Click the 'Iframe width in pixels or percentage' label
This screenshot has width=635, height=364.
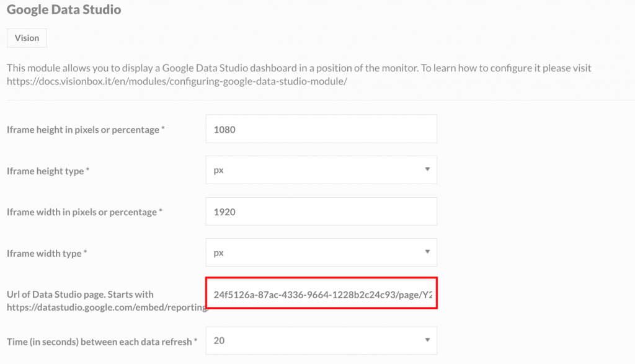click(84, 212)
